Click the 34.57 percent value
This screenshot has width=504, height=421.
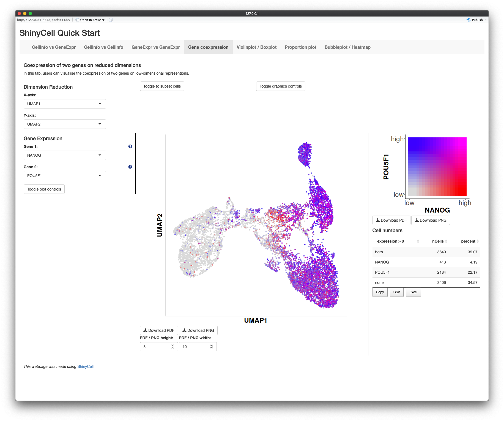pyautogui.click(x=472, y=283)
